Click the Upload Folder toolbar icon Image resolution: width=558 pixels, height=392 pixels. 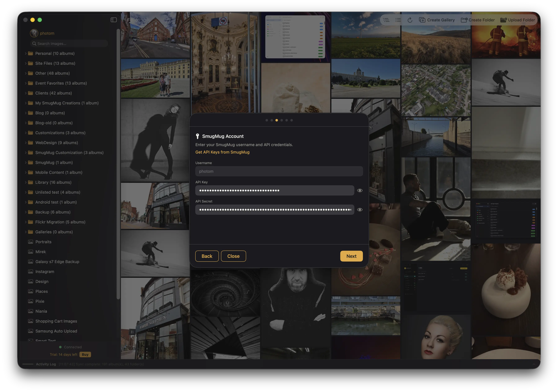pos(503,20)
